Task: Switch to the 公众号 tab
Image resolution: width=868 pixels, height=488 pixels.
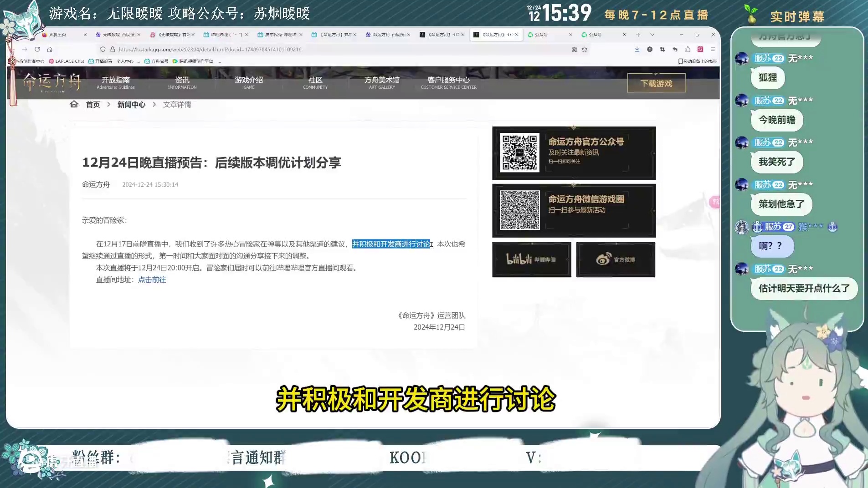Action: [541, 35]
